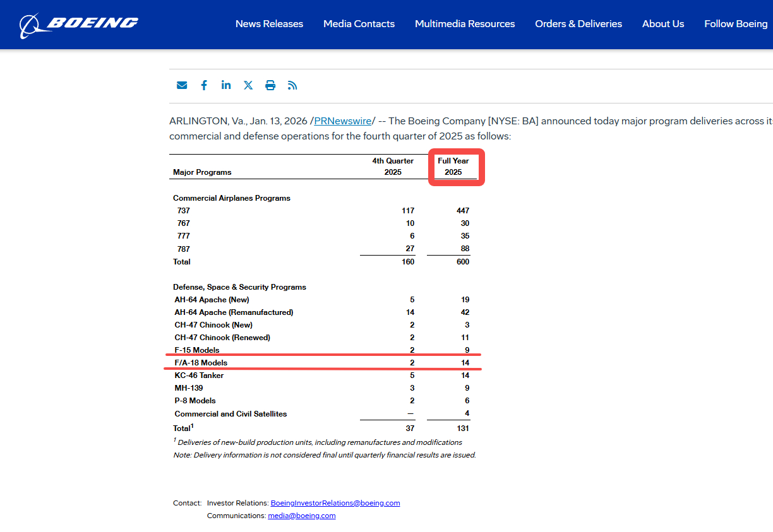The width and height of the screenshot is (773, 532).
Task: Click the 'CH-47 Chinook (New)' row label
Action: pos(213,325)
